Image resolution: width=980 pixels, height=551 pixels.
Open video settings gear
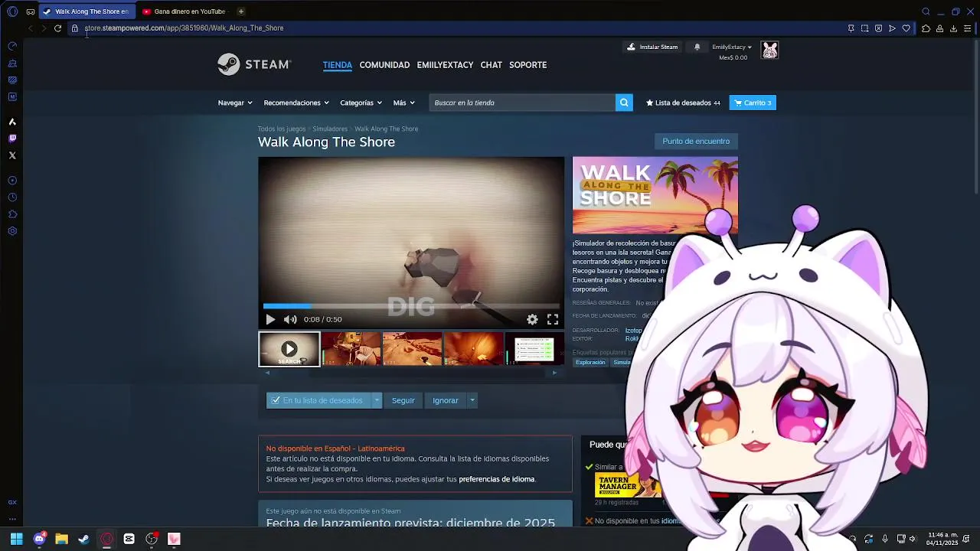pyautogui.click(x=532, y=319)
